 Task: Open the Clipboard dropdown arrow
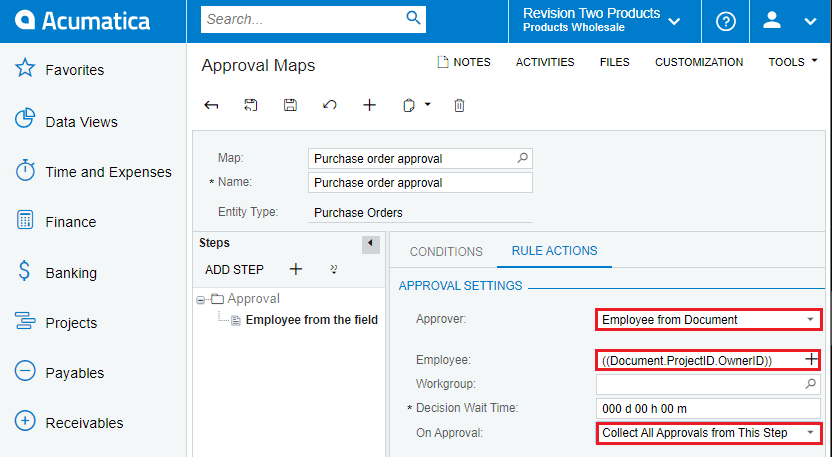click(x=428, y=105)
